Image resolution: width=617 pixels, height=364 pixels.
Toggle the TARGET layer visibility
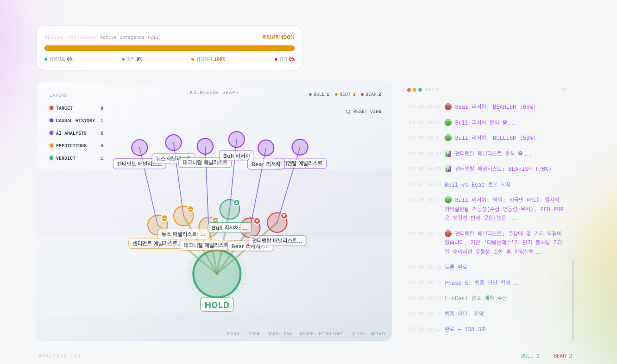64,108
